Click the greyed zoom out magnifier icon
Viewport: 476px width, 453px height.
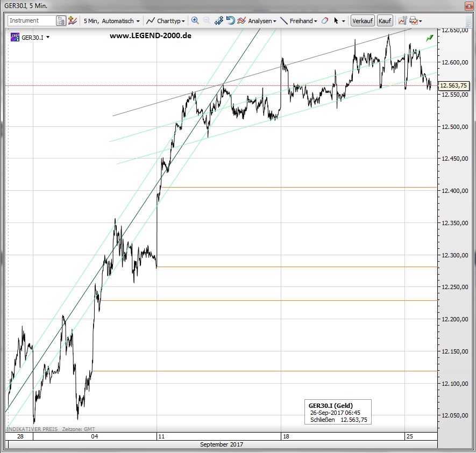pos(207,20)
